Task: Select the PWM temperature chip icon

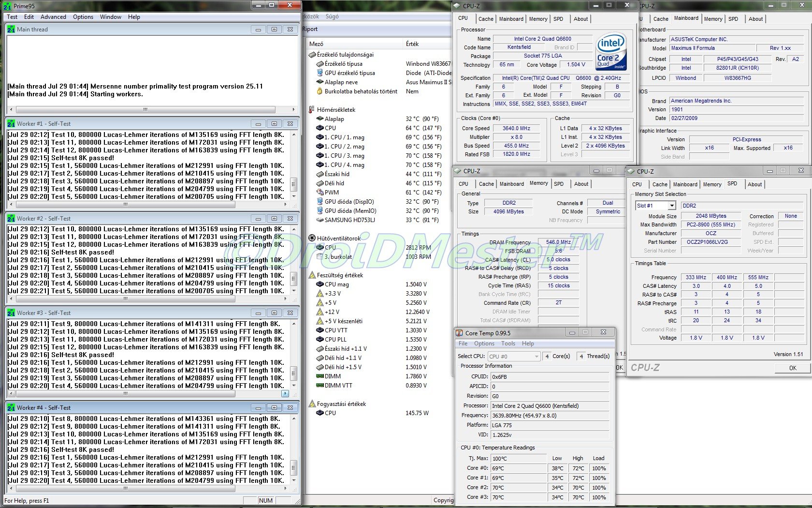Action: pyautogui.click(x=319, y=193)
